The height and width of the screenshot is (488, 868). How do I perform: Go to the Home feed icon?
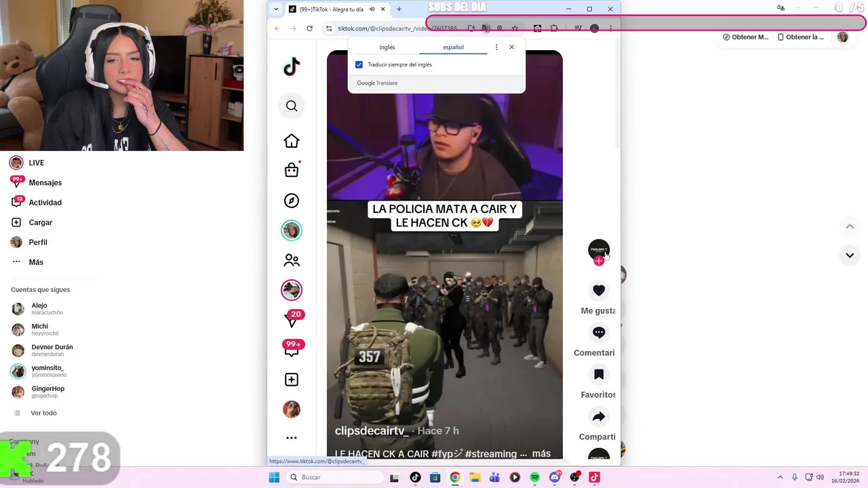coord(292,141)
